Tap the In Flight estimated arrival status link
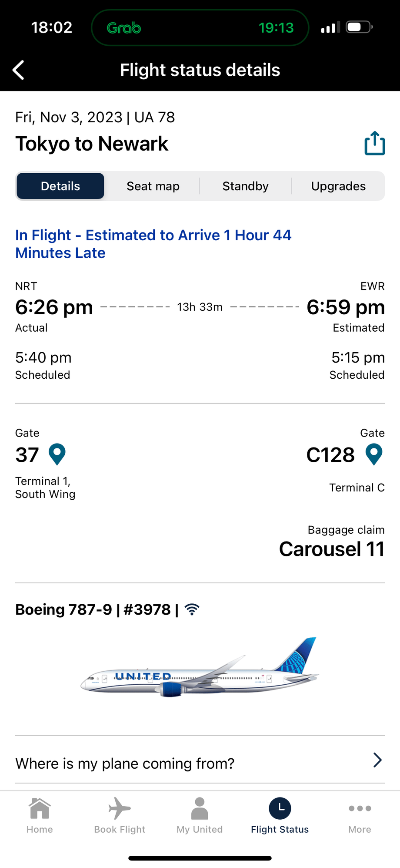The image size is (400, 868). [x=153, y=244]
